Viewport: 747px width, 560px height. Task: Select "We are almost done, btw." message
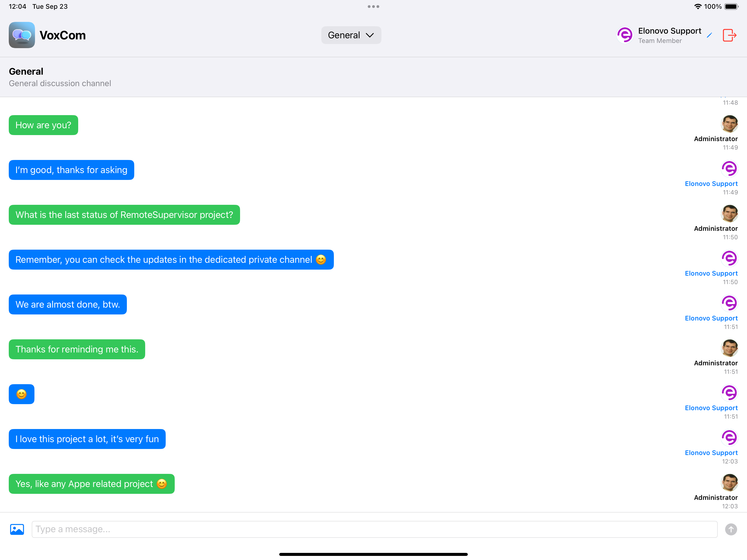68,304
